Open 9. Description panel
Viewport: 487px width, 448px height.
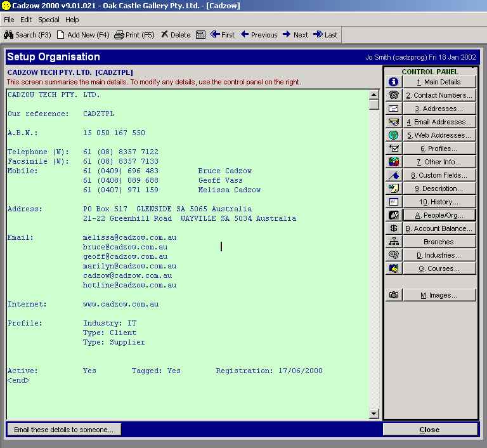pos(439,188)
